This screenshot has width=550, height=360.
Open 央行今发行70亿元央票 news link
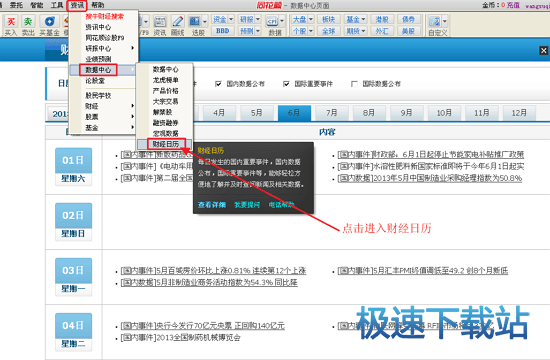202,326
